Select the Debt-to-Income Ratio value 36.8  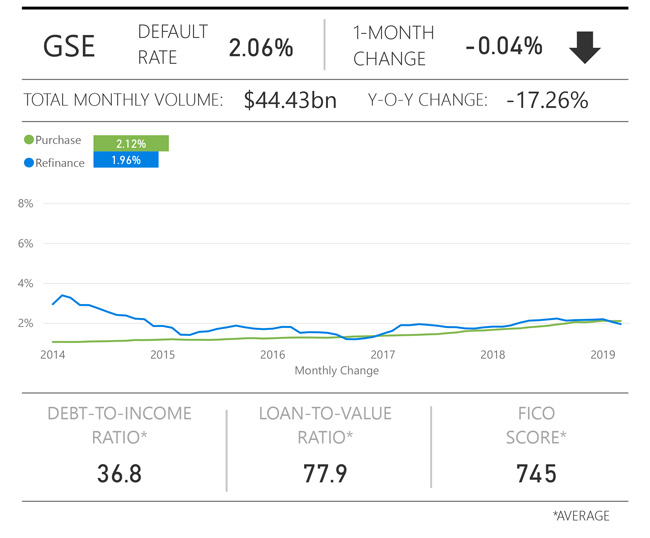tap(119, 473)
